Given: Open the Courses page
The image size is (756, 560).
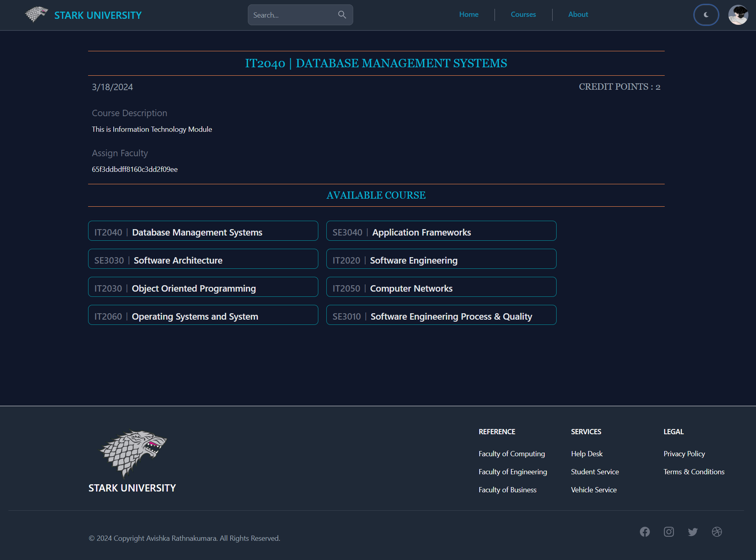Looking at the screenshot, I should coord(523,14).
